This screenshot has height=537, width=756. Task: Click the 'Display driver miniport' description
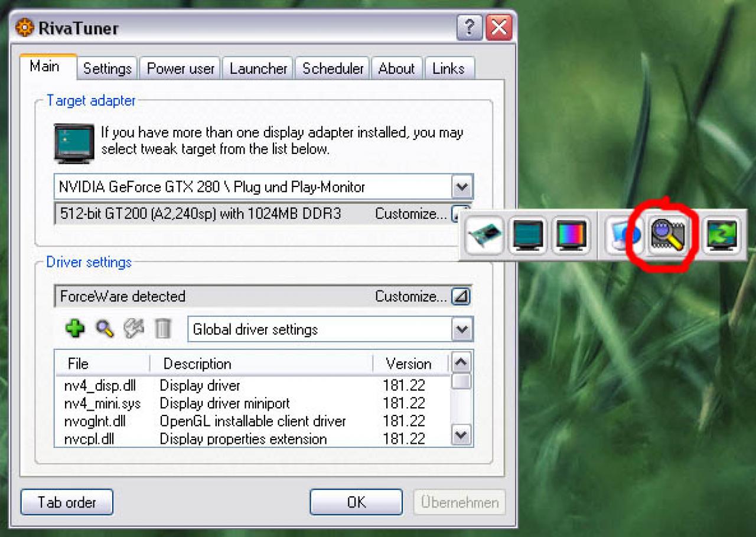224,404
